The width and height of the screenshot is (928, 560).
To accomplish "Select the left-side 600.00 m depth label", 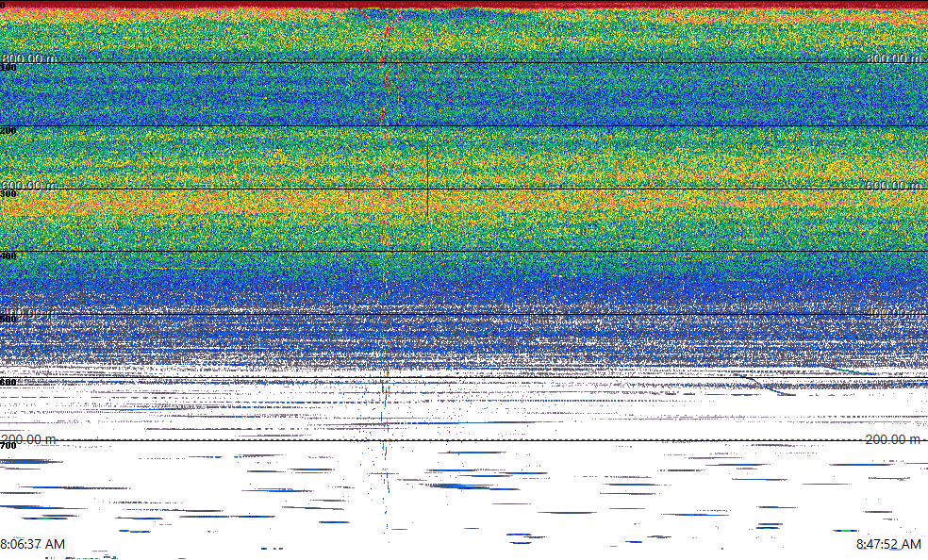I will (29, 185).
